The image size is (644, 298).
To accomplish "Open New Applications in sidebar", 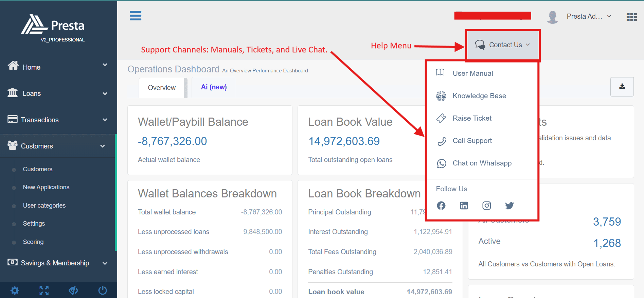I will [46, 187].
